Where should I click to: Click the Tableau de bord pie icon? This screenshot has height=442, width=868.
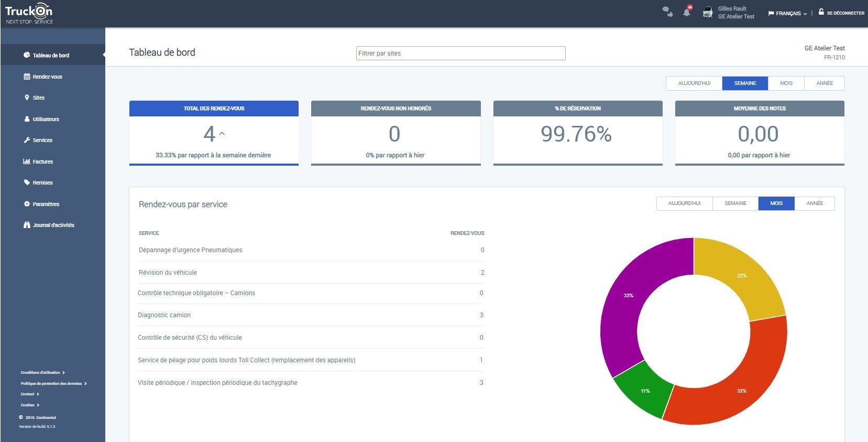coord(27,55)
